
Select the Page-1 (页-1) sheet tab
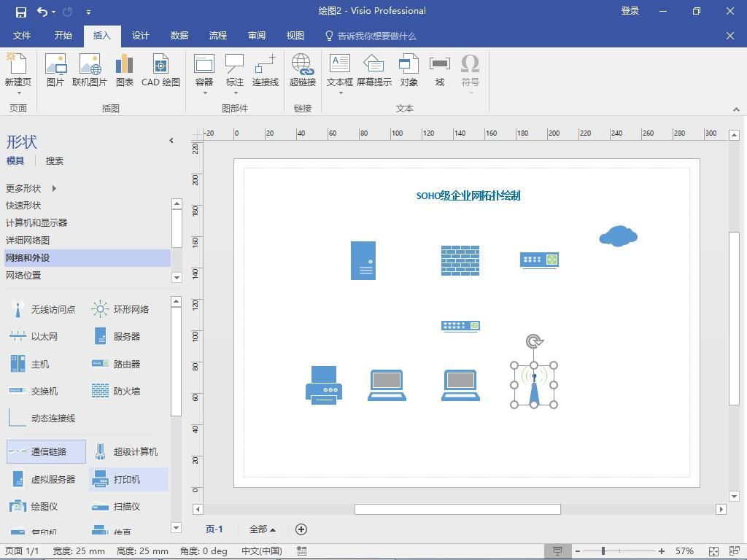(214, 529)
